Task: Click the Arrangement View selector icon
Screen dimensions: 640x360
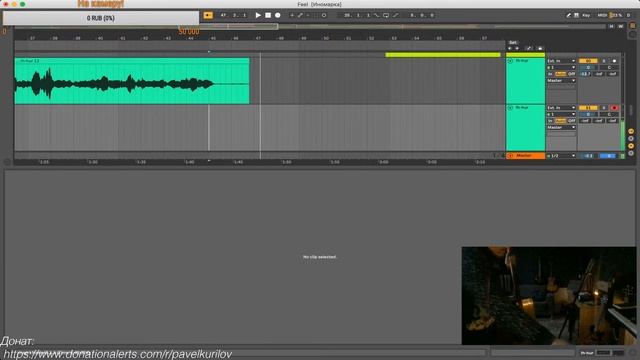Action: point(633,25)
